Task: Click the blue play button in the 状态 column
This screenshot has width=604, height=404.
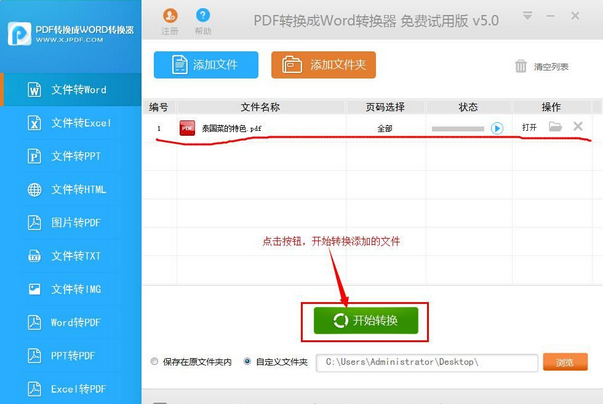Action: coord(497,128)
